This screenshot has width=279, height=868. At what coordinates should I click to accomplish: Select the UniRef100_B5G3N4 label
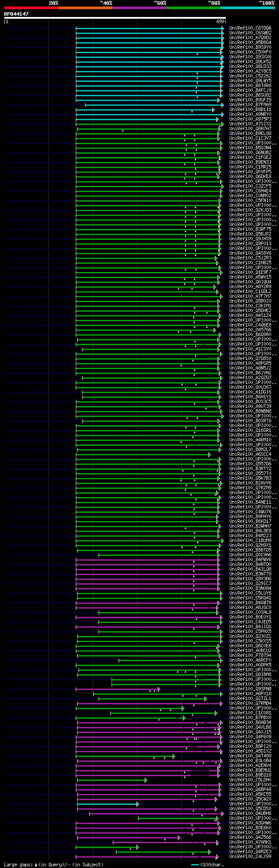pyautogui.click(x=250, y=148)
